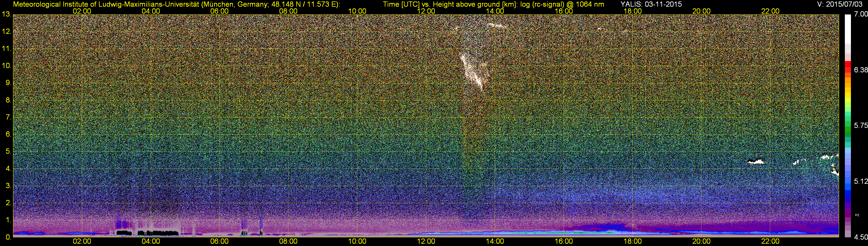
Task: Click the 3 km height axis label
Action: click(8, 186)
